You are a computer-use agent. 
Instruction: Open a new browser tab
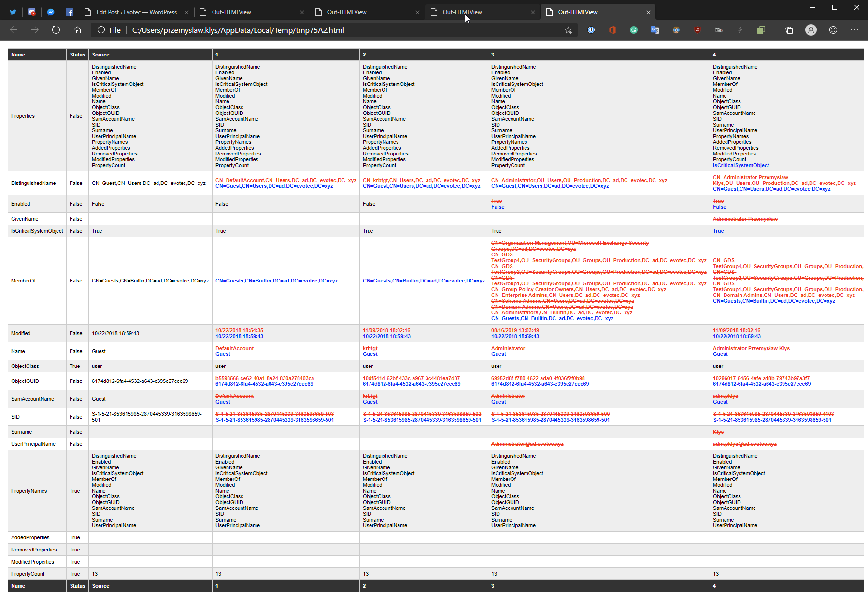click(663, 12)
